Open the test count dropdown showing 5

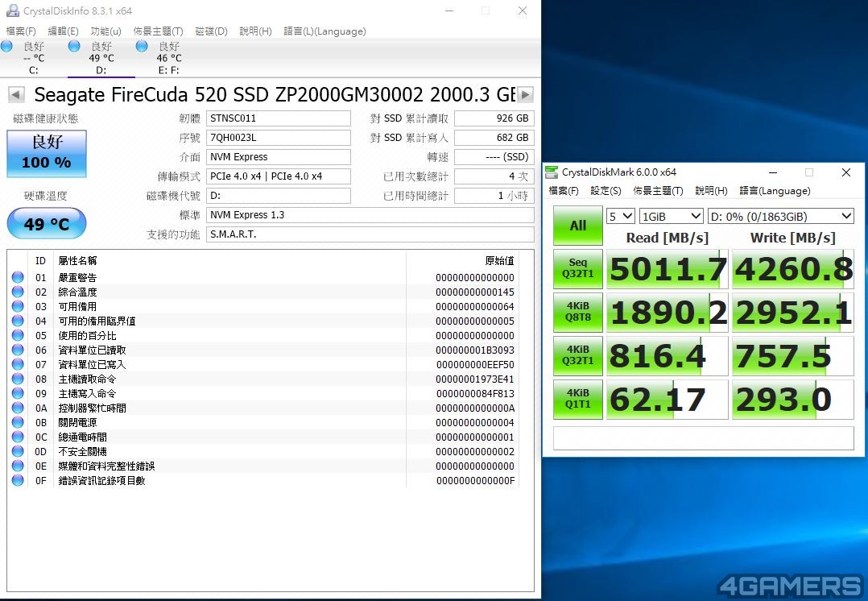620,216
